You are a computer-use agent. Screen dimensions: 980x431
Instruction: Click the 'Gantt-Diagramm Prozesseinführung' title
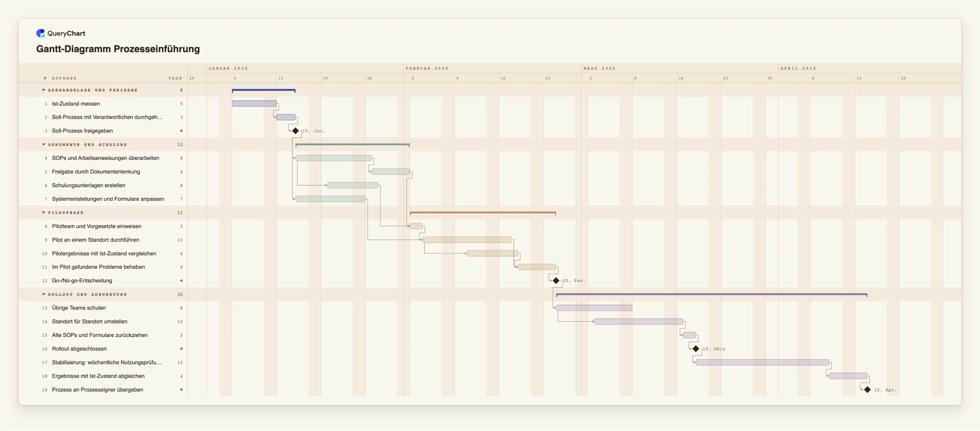pos(118,49)
